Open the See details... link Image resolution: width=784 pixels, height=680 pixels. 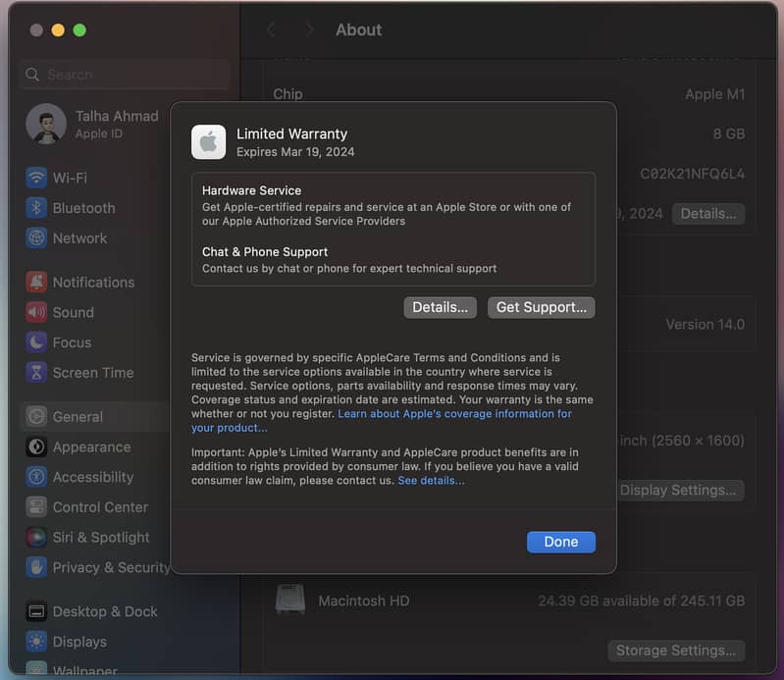[431, 481]
